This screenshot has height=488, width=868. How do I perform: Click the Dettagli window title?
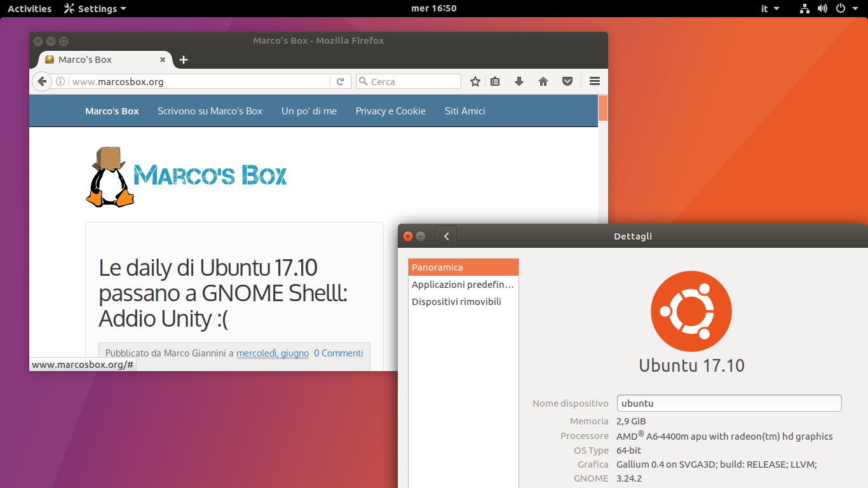(633, 236)
